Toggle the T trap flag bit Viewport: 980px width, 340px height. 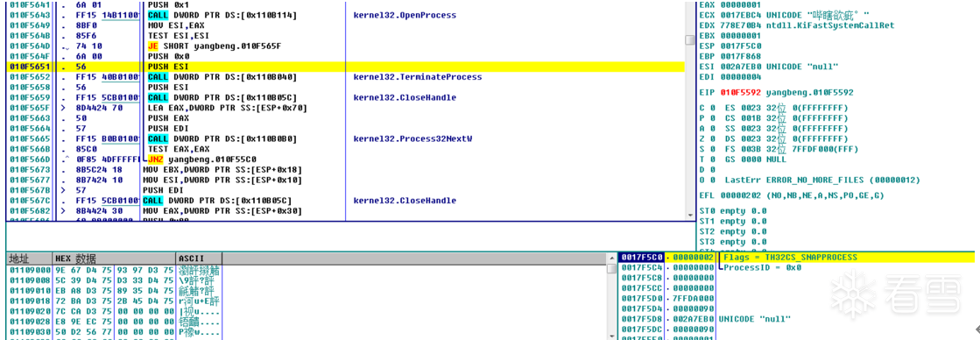tap(713, 159)
